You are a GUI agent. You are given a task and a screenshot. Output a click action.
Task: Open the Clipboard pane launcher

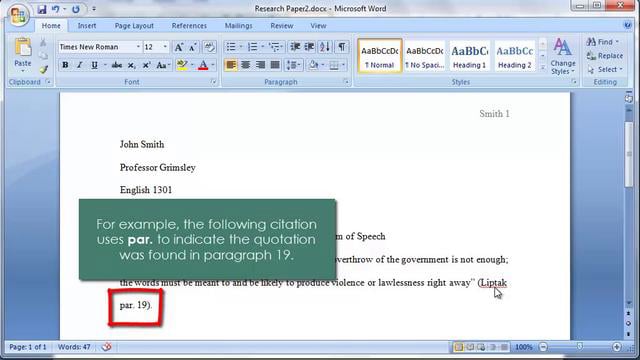[48, 82]
